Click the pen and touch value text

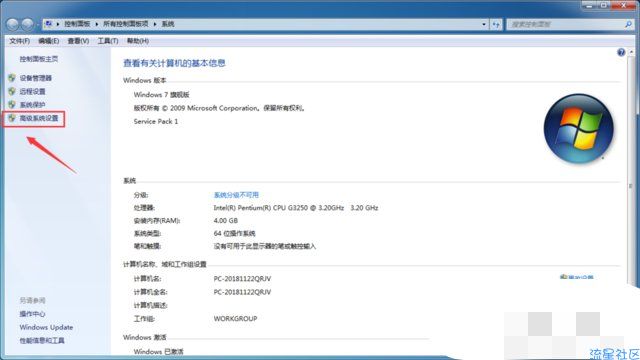[x=265, y=247]
